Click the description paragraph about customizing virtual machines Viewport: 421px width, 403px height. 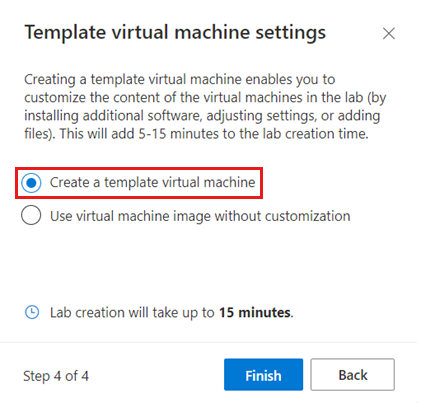[x=205, y=106]
